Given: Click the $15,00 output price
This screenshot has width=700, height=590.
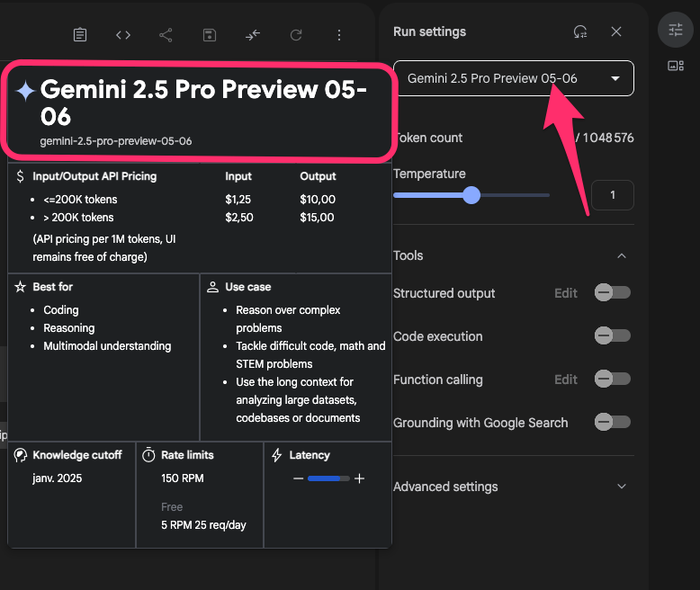Looking at the screenshot, I should pyautogui.click(x=317, y=218).
